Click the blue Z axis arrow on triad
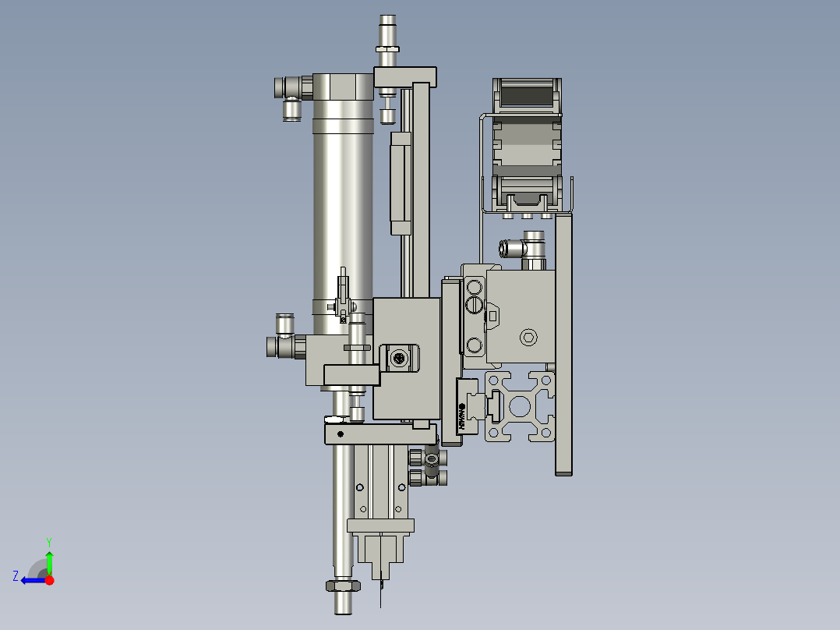The height and width of the screenshot is (630, 840). [x=34, y=581]
